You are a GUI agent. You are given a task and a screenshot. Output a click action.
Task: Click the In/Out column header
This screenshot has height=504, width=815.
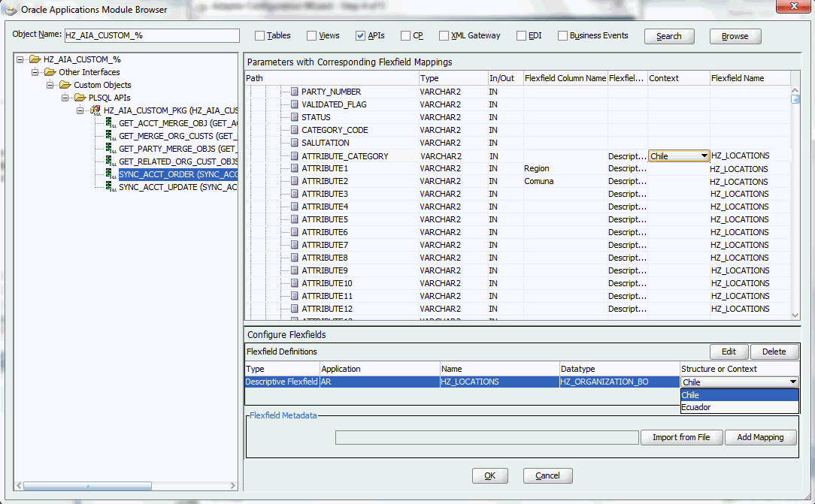506,78
